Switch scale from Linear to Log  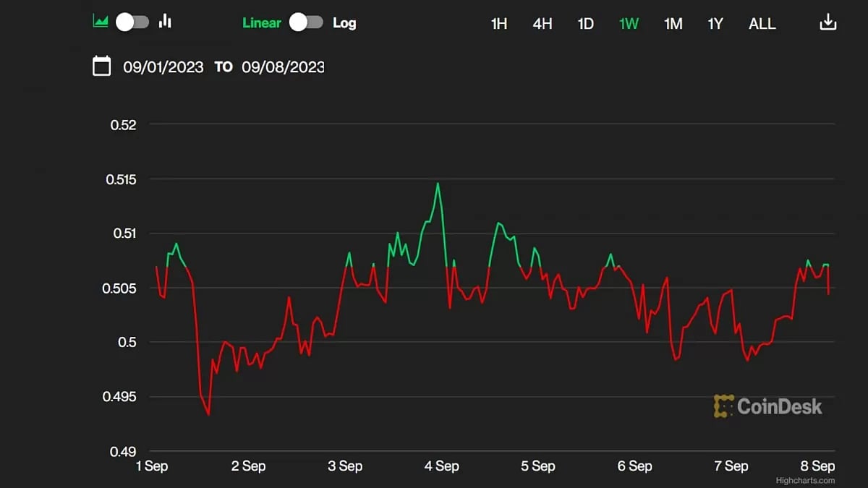tap(307, 22)
